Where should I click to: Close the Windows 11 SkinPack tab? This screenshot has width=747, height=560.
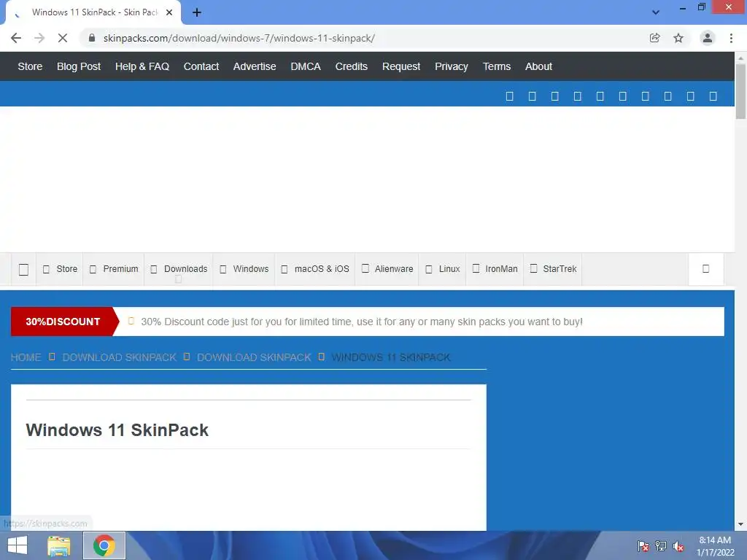169,12
